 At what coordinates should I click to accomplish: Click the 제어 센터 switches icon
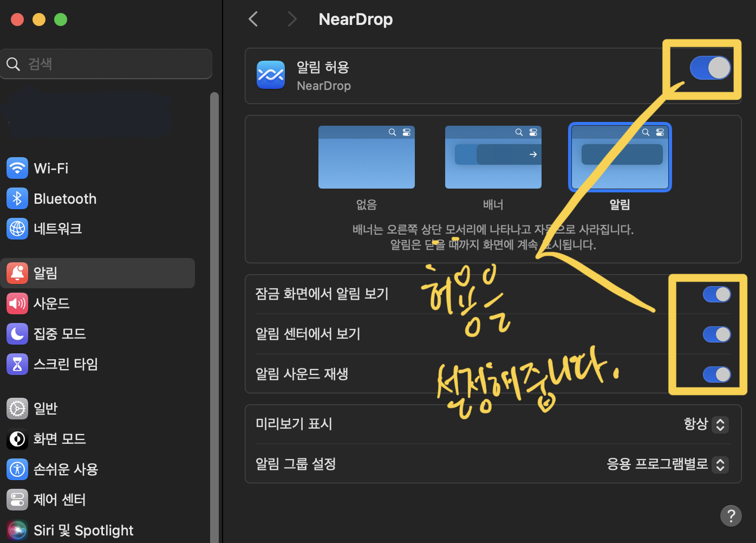(17, 500)
